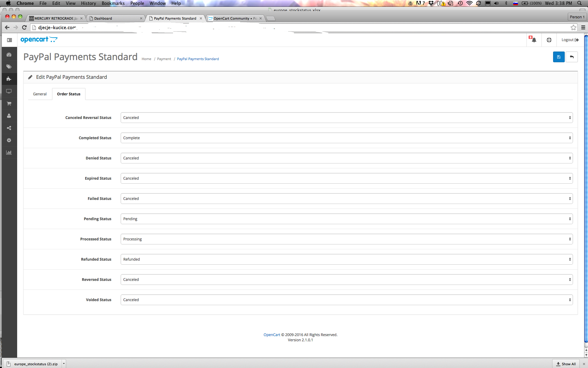Open Chrome History menu
588x368 pixels.
pos(89,3)
